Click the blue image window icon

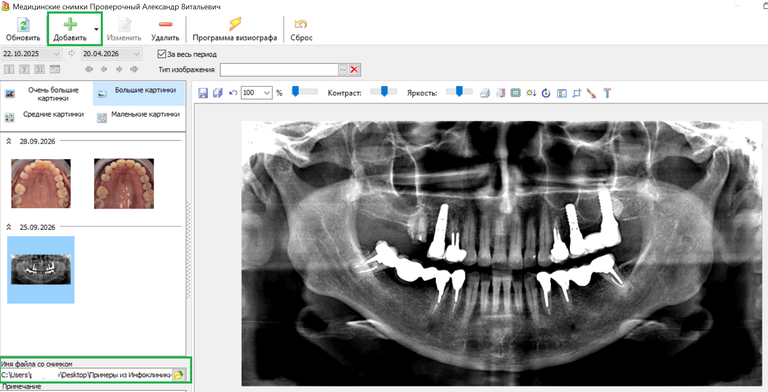tap(561, 93)
